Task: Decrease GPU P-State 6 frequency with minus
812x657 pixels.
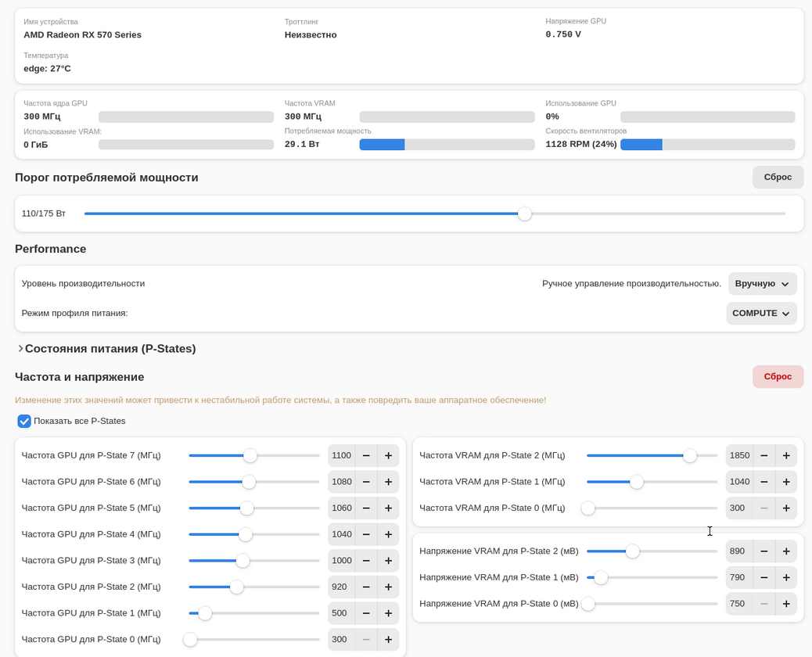Action: pos(366,482)
